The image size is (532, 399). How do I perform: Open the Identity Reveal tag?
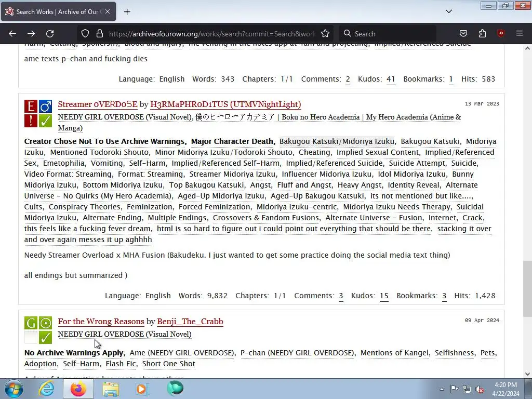(x=414, y=185)
